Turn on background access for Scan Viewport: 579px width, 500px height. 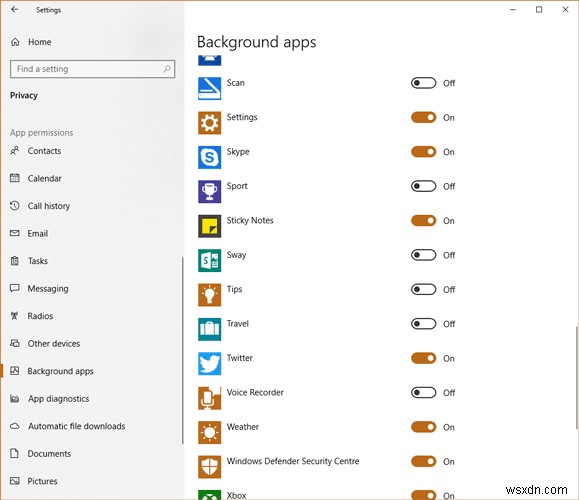424,83
